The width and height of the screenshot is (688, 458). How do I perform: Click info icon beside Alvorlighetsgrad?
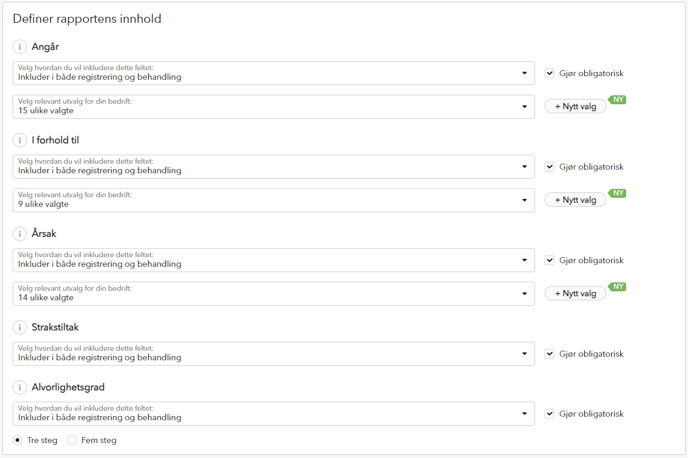coord(19,387)
